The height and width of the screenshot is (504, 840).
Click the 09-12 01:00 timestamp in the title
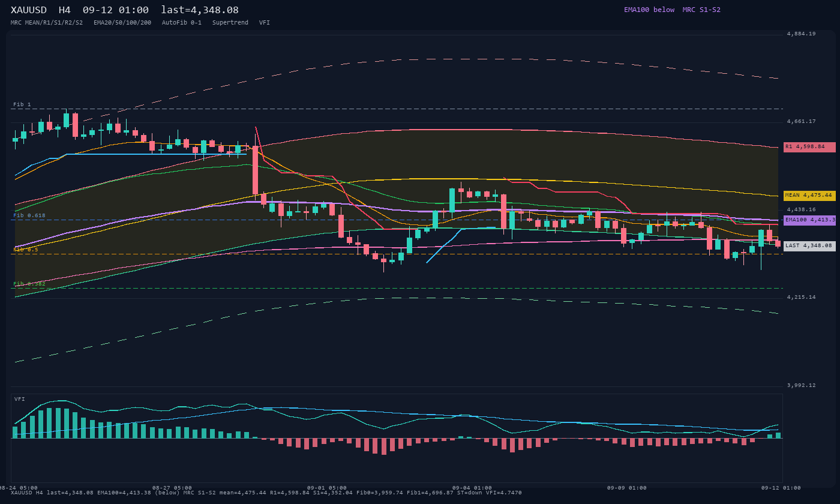click(x=116, y=10)
